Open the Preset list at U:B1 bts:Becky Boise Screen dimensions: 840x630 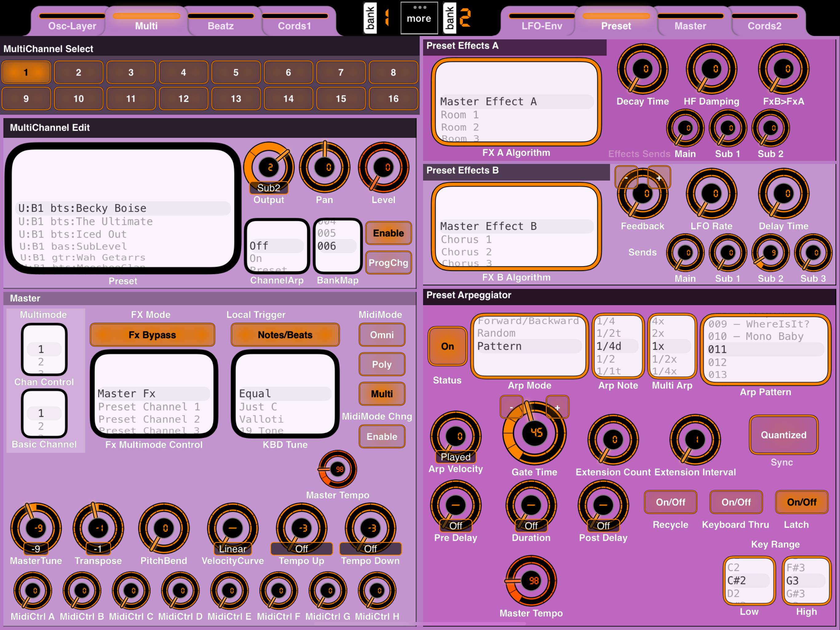(123, 208)
